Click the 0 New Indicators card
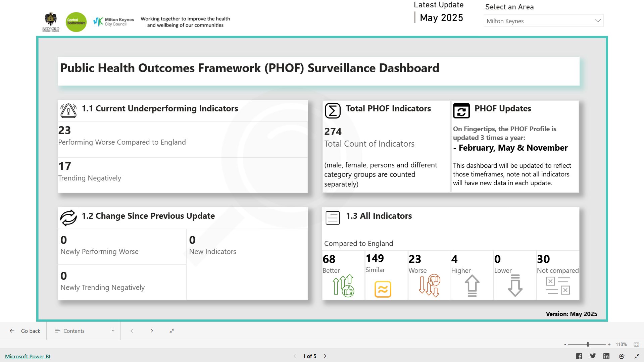 [x=247, y=264]
